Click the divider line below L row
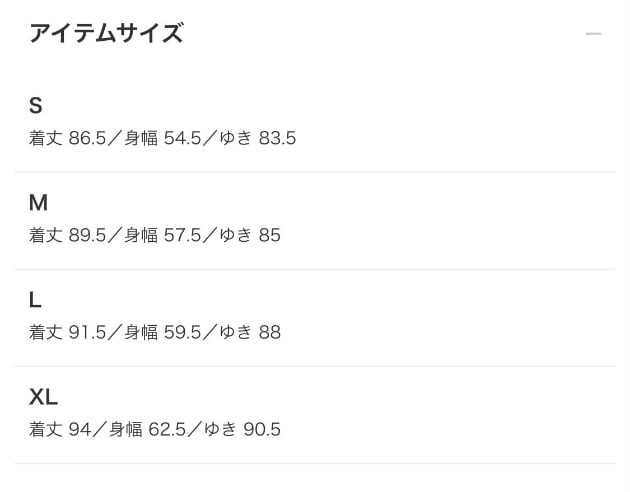Screen dimensions: 630x492 point(315,366)
